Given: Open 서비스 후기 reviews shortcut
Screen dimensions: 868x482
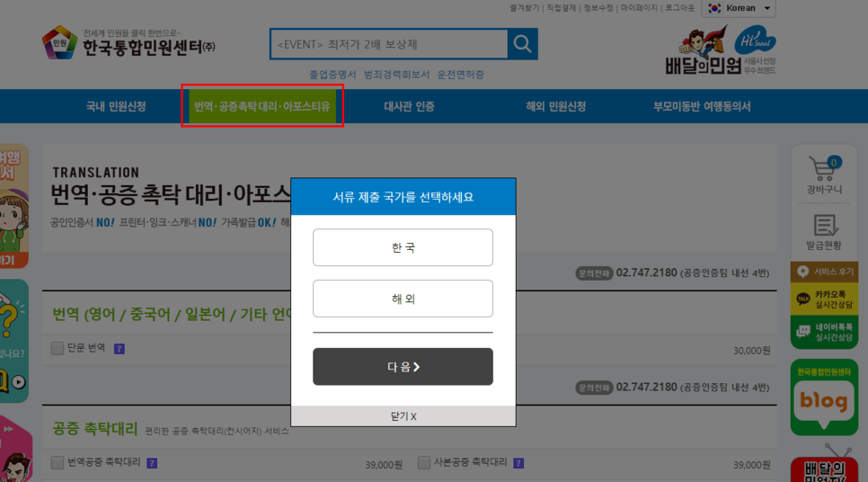Looking at the screenshot, I should (824, 272).
